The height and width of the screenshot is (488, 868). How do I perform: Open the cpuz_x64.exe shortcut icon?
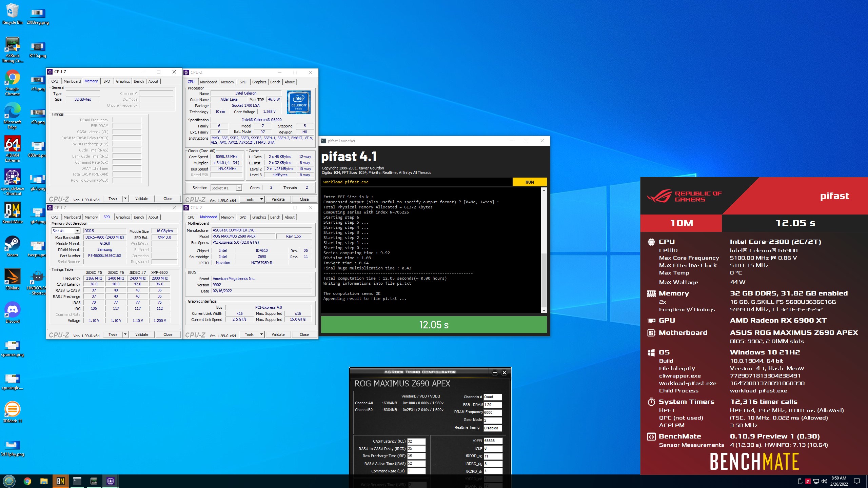[12, 182]
